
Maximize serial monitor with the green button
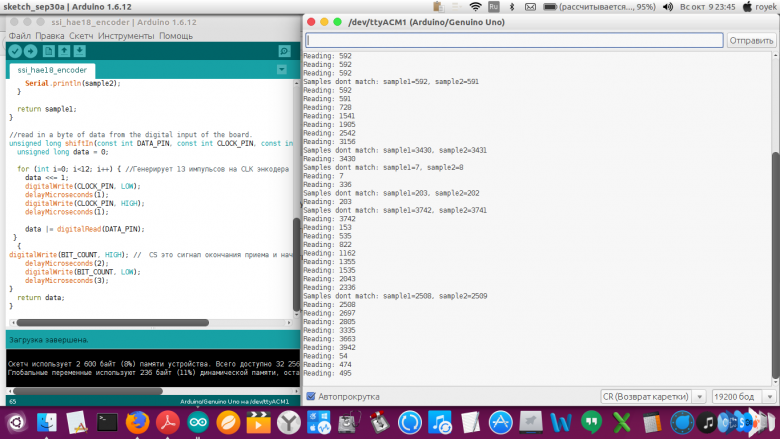(x=337, y=22)
